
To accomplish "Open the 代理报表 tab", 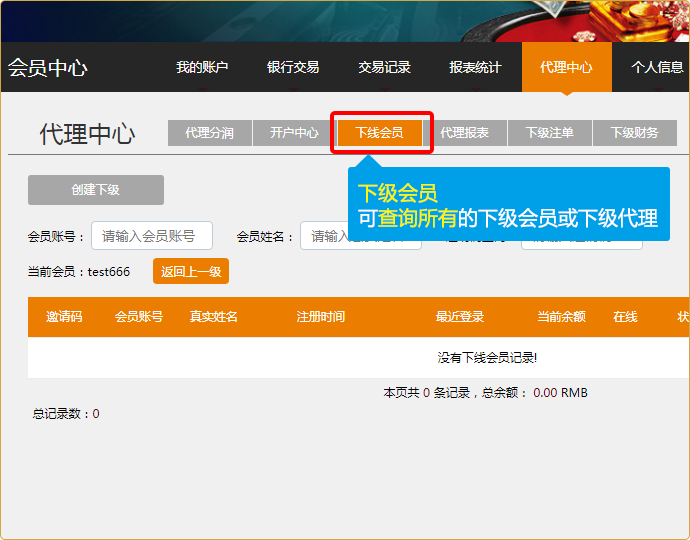I will (465, 133).
